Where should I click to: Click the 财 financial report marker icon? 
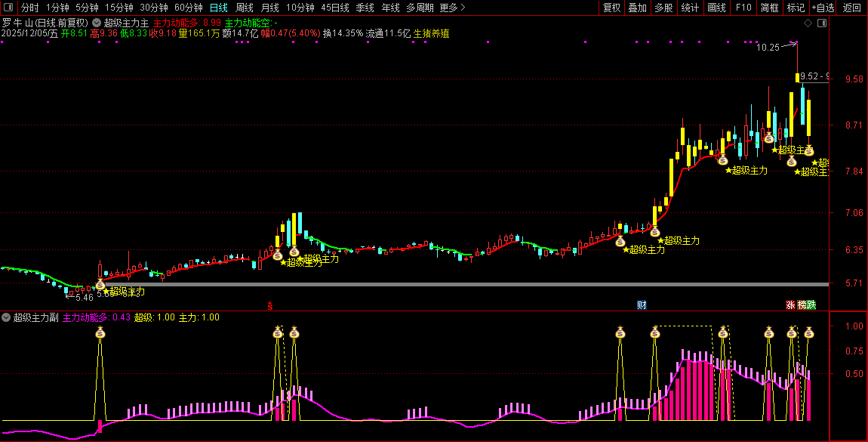(642, 305)
